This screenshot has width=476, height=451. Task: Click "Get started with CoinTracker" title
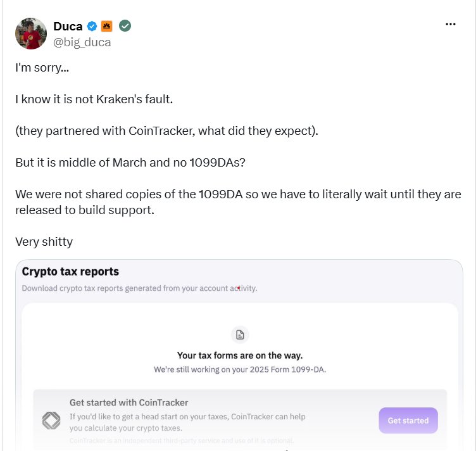(x=128, y=402)
